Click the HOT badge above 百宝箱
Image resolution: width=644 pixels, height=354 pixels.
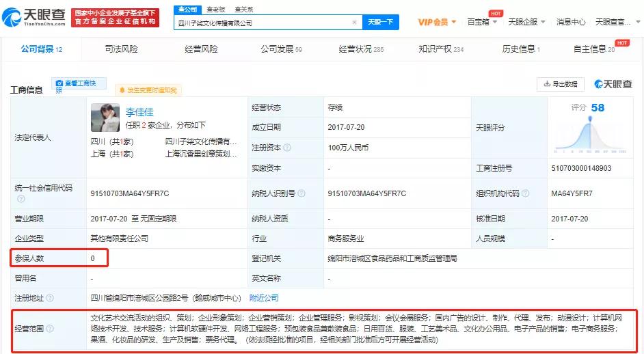pyautogui.click(x=496, y=14)
